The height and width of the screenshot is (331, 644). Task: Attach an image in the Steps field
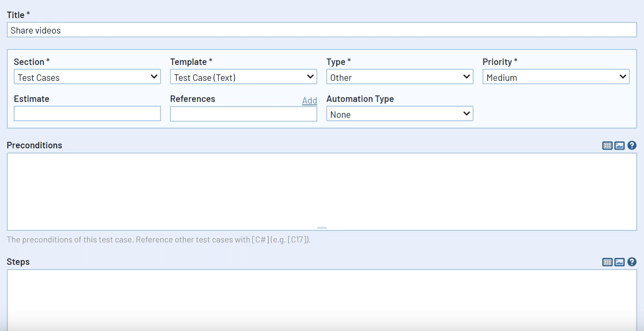(x=619, y=262)
